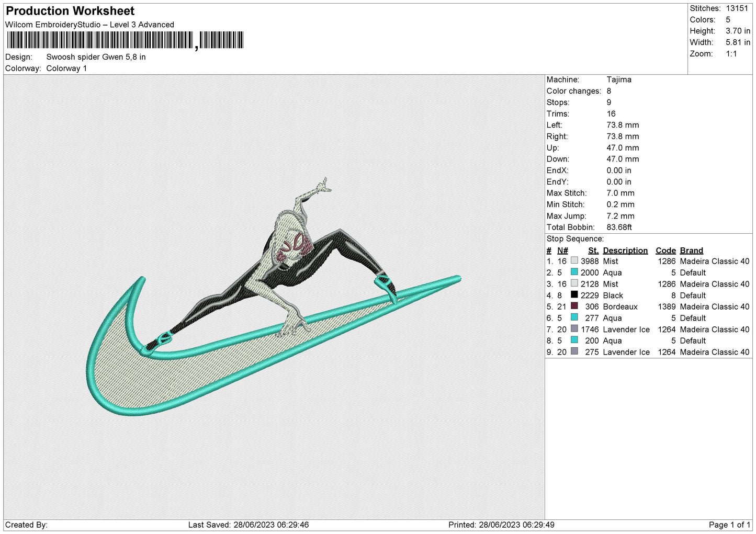Click the Lavender Ice swatch in row 7

tap(574, 329)
